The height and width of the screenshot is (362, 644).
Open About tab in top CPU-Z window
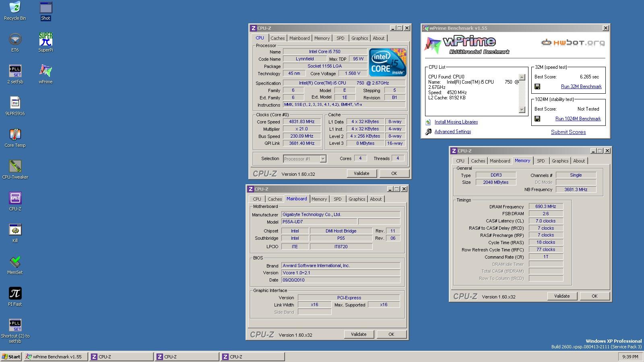pos(378,38)
